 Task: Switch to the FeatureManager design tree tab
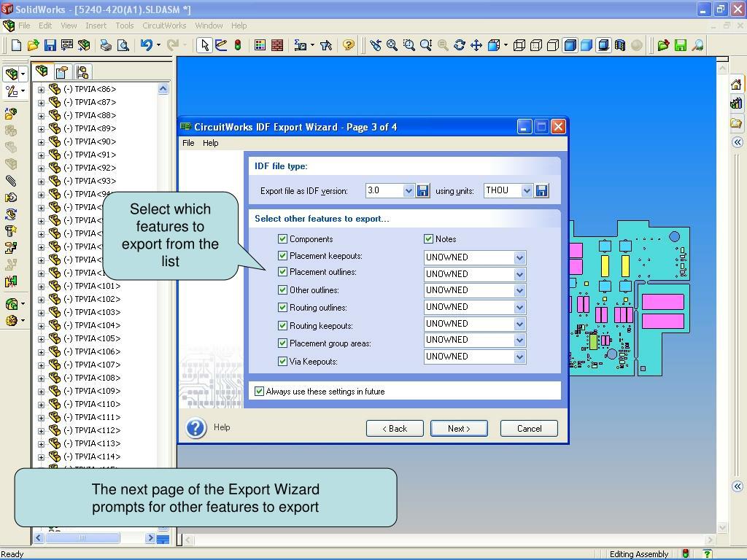click(42, 71)
